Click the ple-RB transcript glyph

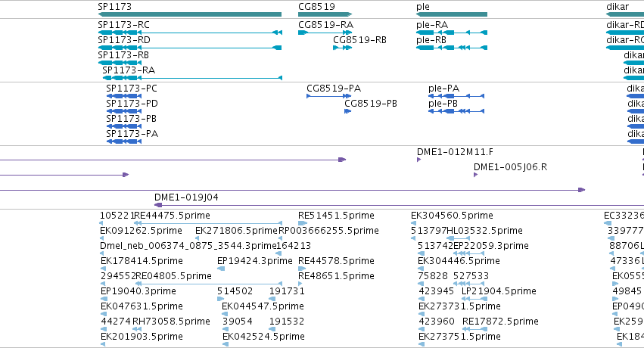[x=451, y=48]
